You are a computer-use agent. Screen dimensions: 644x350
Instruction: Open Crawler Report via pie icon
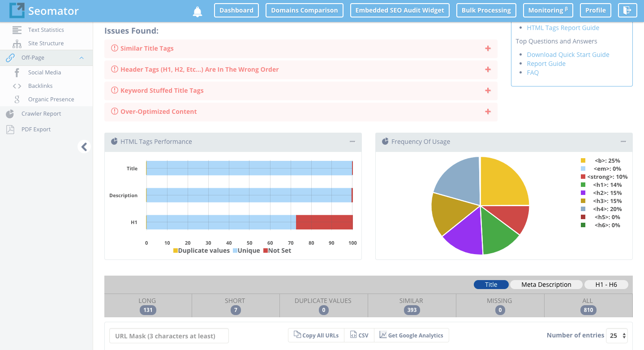coord(10,114)
